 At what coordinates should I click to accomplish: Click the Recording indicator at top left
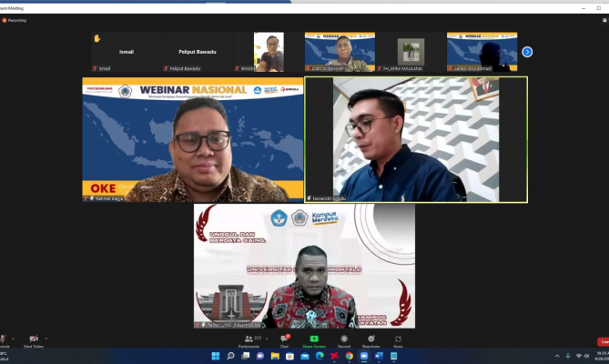[x=15, y=19]
